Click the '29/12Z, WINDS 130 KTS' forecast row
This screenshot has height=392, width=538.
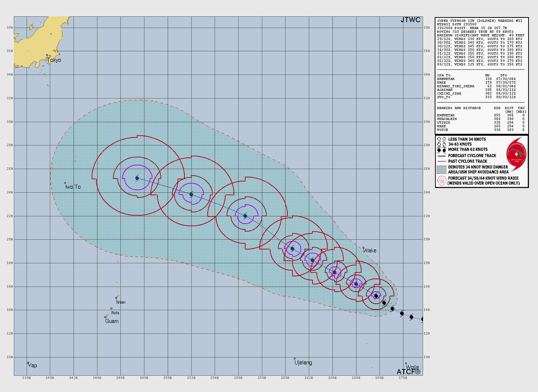point(479,39)
